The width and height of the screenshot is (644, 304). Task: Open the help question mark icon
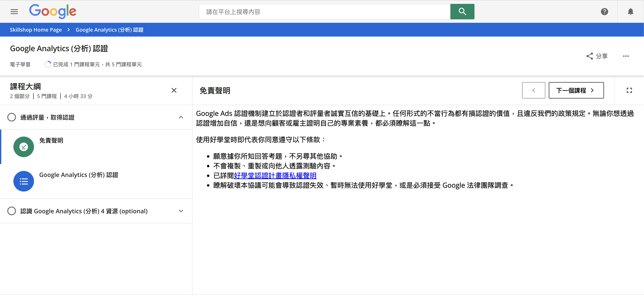click(x=604, y=11)
